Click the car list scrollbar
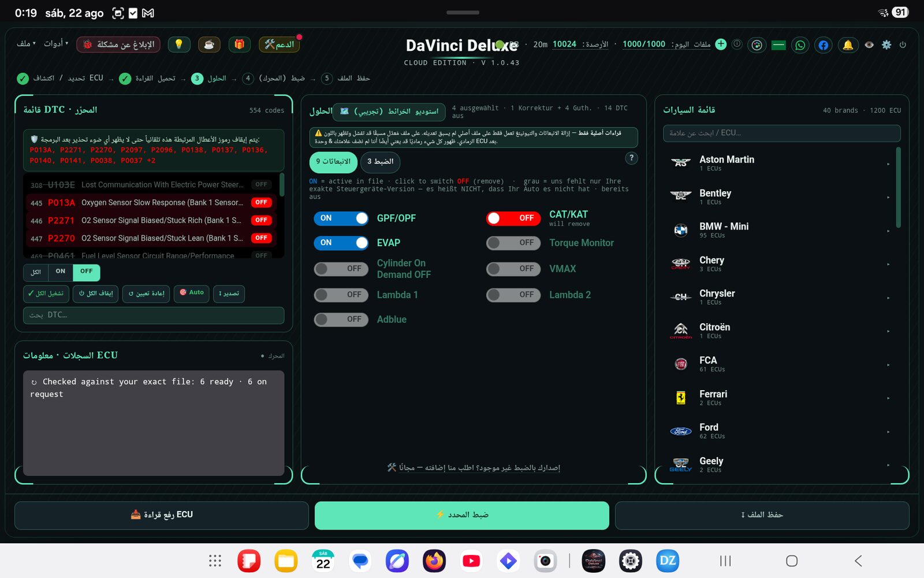The height and width of the screenshot is (578, 924). click(x=899, y=187)
